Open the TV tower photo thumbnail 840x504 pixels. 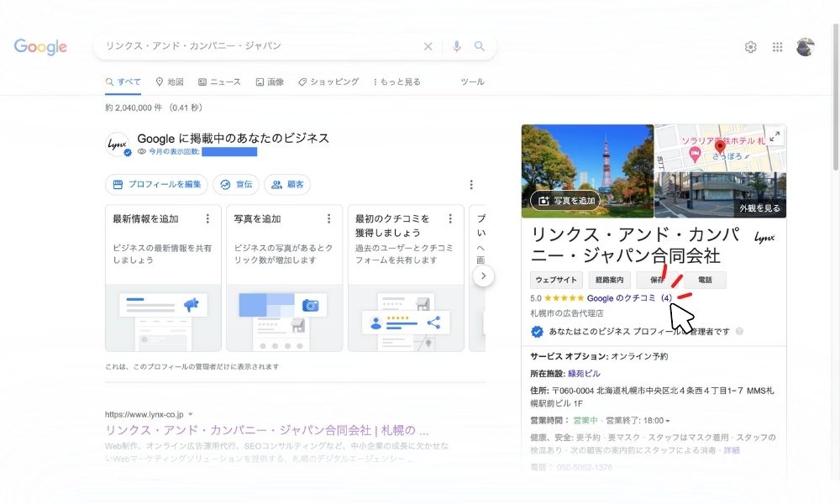[587, 171]
